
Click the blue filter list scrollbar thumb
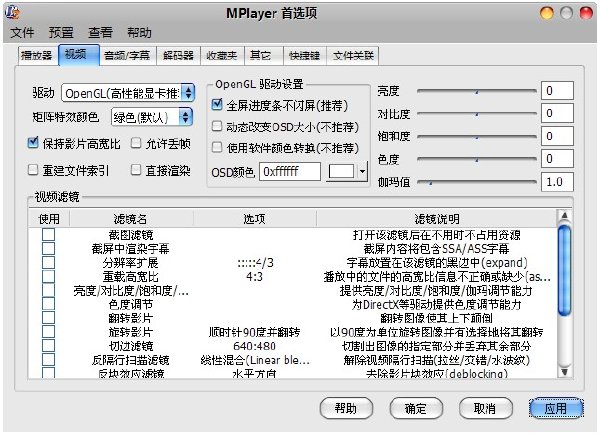tap(564, 270)
